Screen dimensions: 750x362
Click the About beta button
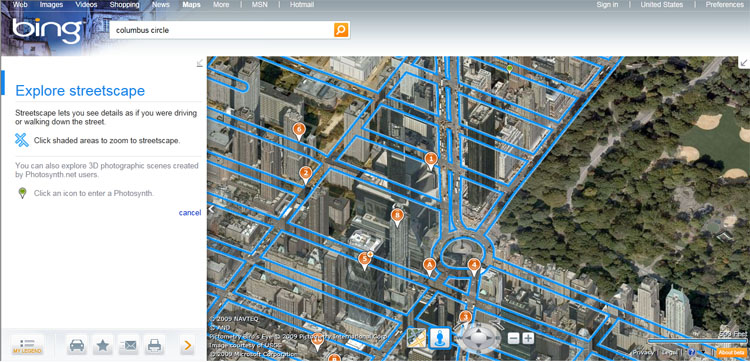click(731, 353)
